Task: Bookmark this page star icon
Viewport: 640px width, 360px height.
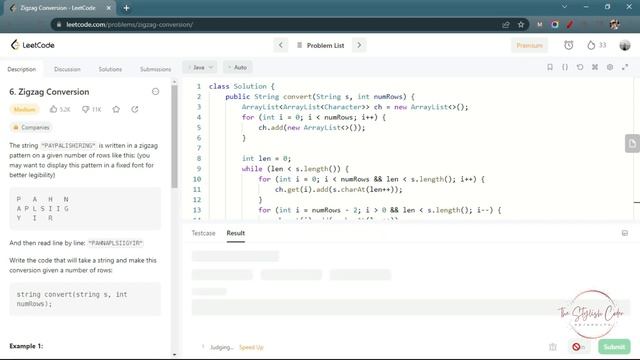Action: point(521,24)
